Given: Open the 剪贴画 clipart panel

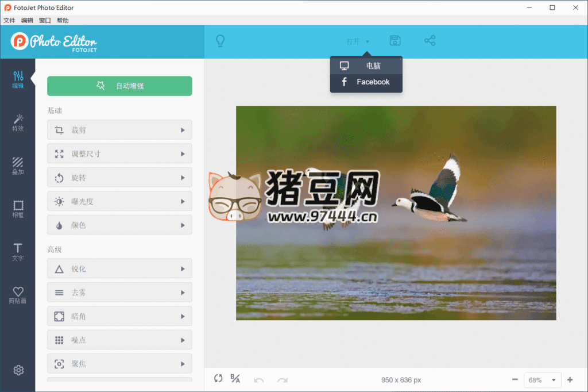Looking at the screenshot, I should [18, 295].
